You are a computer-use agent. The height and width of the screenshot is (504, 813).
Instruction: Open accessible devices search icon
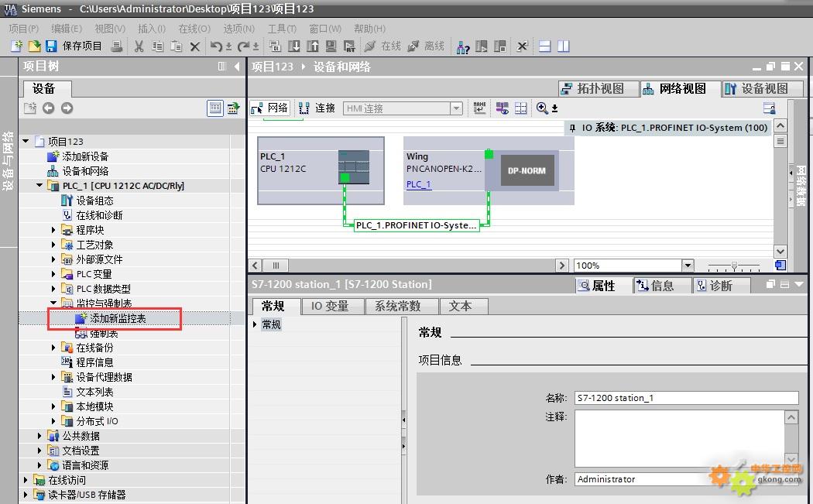click(x=463, y=46)
